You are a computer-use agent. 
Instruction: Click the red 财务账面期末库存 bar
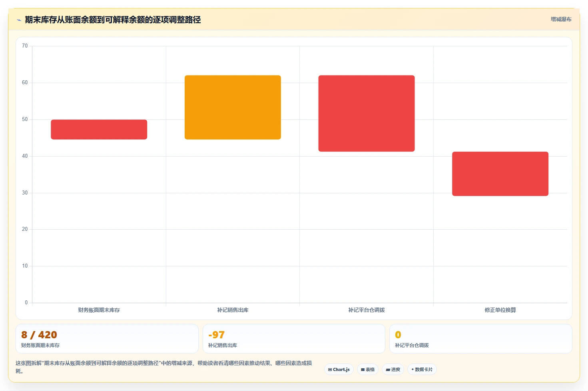point(99,129)
